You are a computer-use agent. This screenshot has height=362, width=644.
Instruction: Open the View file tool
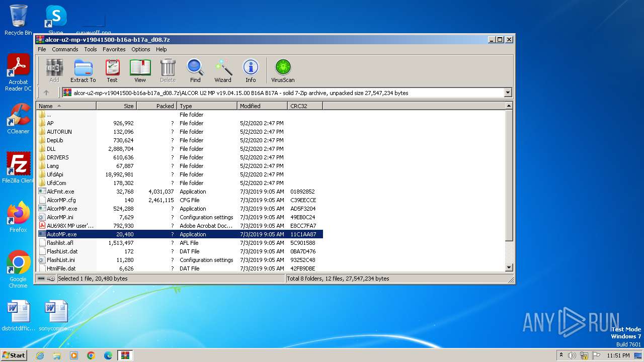pyautogui.click(x=140, y=70)
